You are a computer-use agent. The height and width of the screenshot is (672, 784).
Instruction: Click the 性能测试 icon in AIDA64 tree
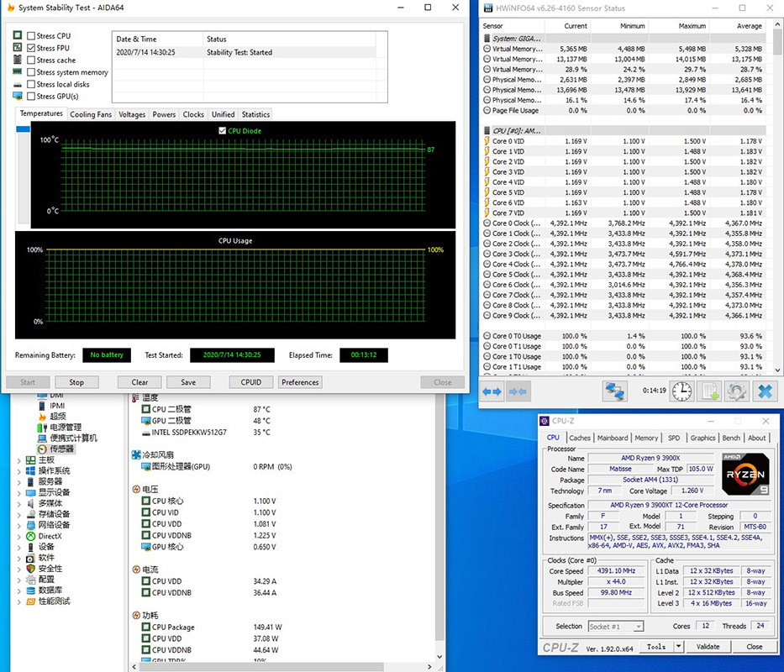click(x=30, y=601)
